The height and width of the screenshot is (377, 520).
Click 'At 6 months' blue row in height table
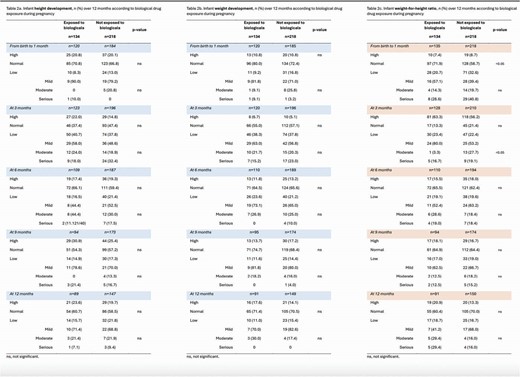78,172
